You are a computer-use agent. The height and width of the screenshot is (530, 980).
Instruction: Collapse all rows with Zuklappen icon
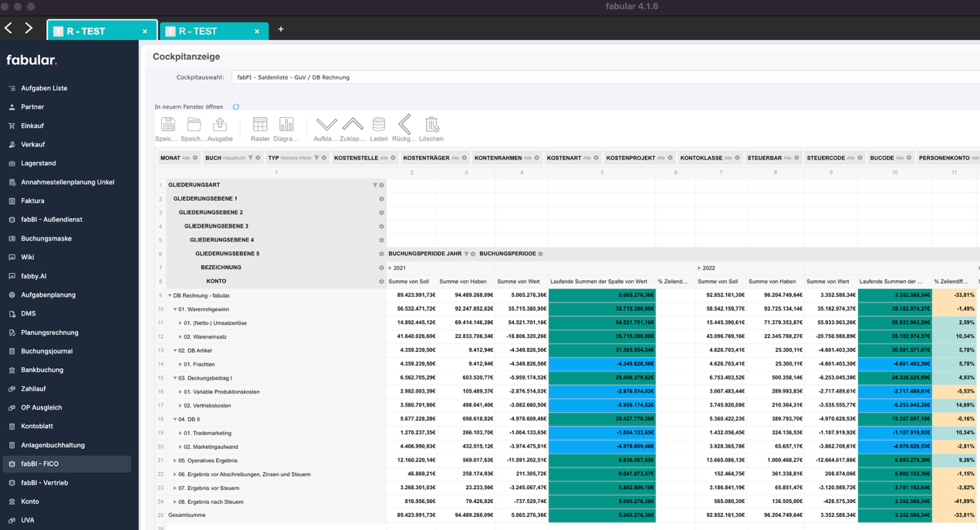click(353, 125)
